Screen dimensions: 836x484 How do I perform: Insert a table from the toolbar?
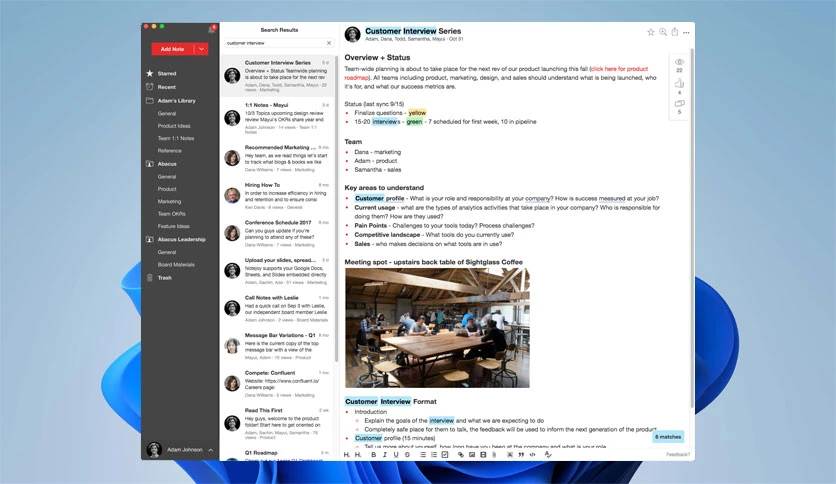(483, 455)
